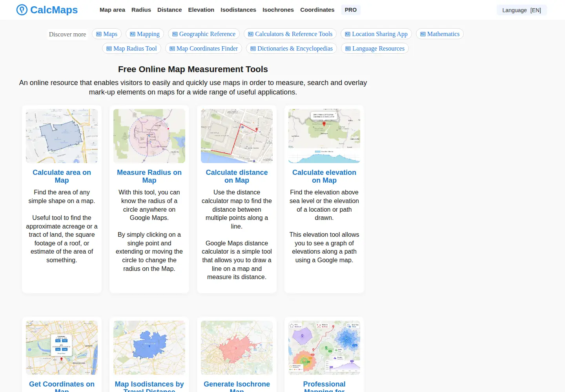Click the blue area polygon map thumbnail
565x392 pixels.
click(62, 136)
